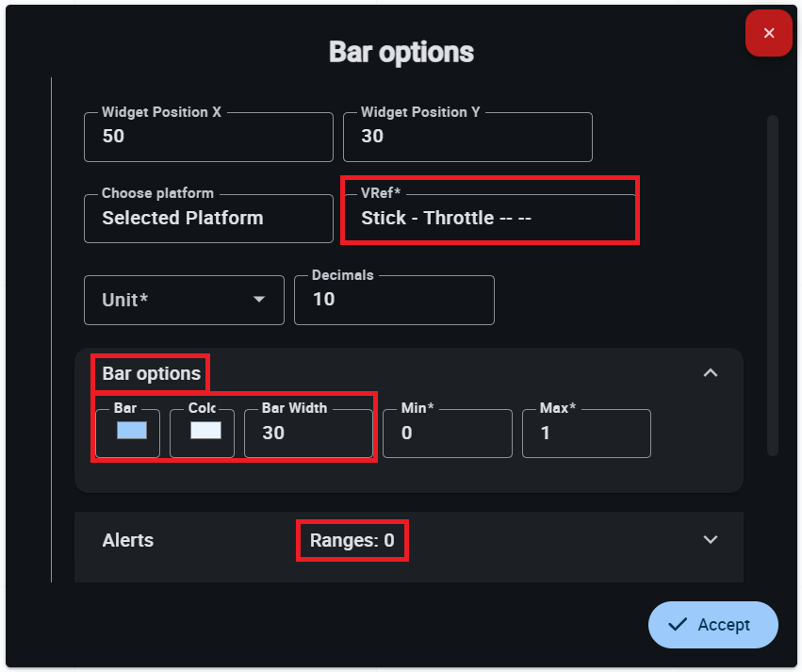
Task: Open the Choose platform selector
Action: (208, 218)
